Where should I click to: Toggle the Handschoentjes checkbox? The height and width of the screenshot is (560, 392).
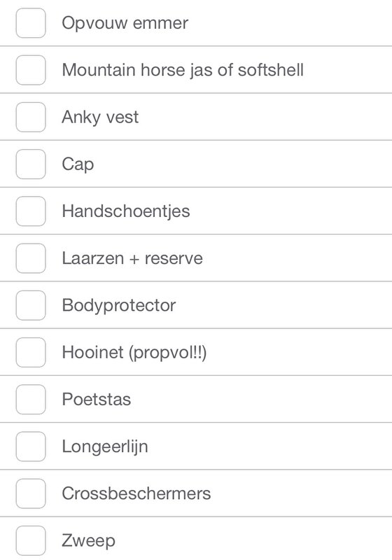coord(31,211)
